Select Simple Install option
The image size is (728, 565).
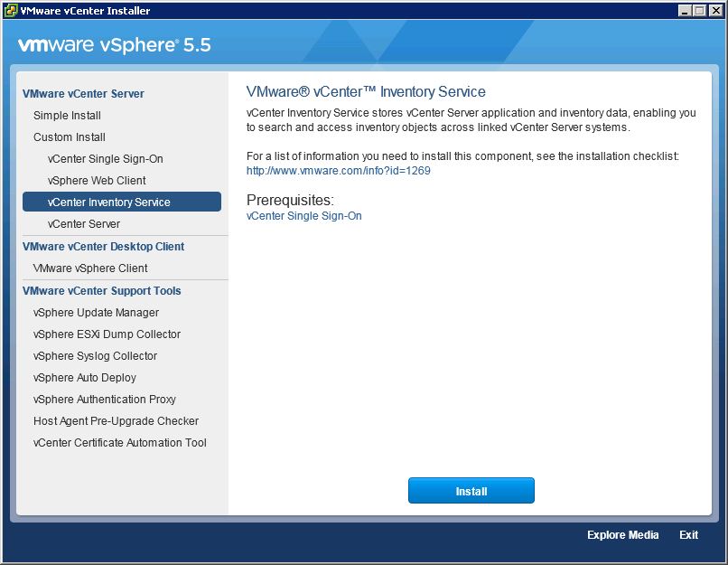(x=67, y=115)
